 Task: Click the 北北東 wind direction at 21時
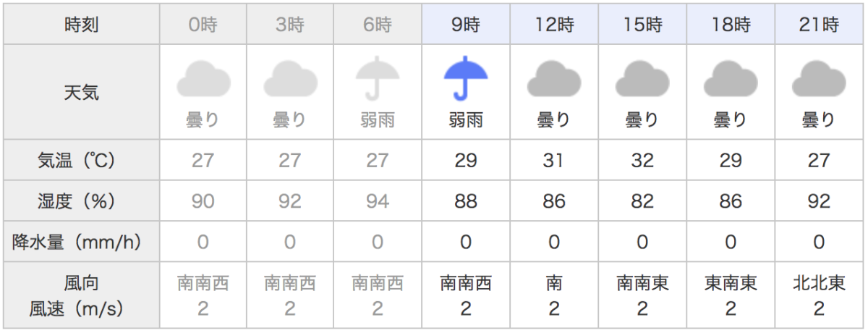(x=819, y=284)
